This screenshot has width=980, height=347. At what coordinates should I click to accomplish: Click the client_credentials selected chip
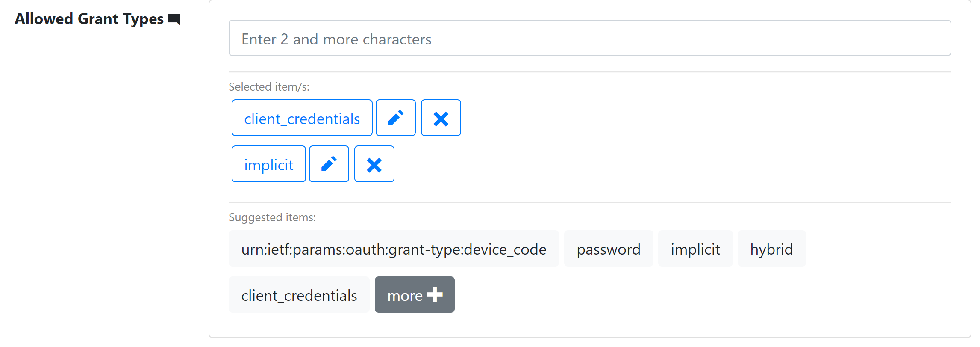[302, 118]
